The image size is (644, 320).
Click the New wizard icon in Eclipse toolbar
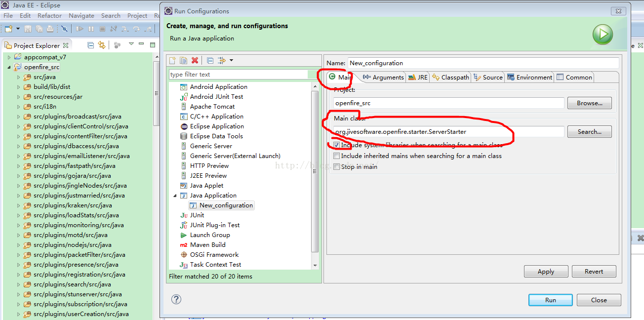(x=8, y=30)
